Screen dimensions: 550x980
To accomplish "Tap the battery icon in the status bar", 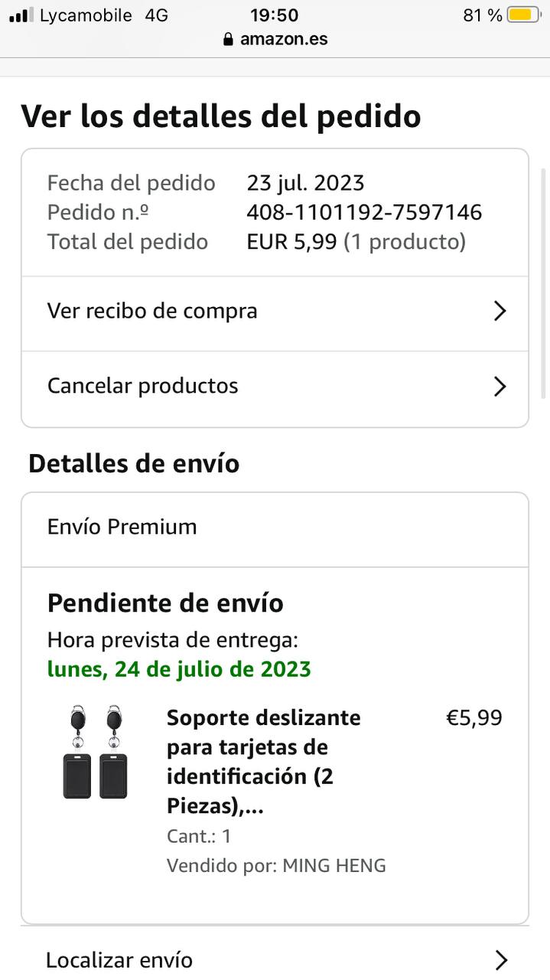I will click(523, 15).
